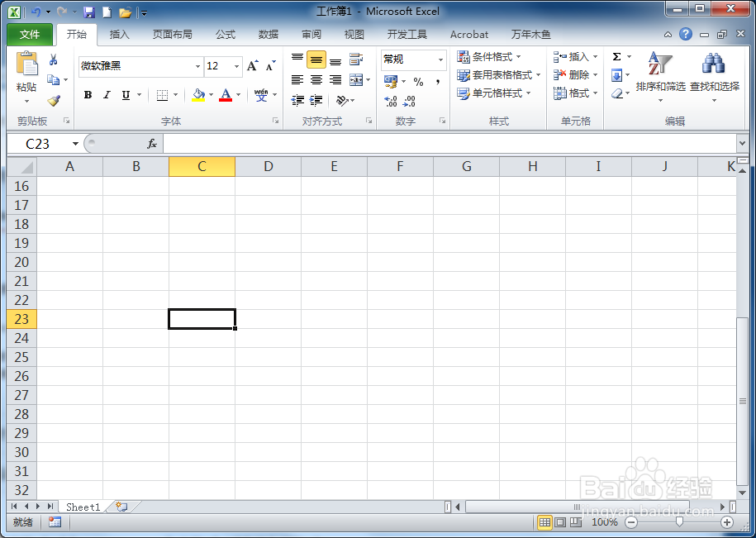Image resolution: width=756 pixels, height=538 pixels.
Task: Open the Excel Help question mark
Action: pos(686,34)
